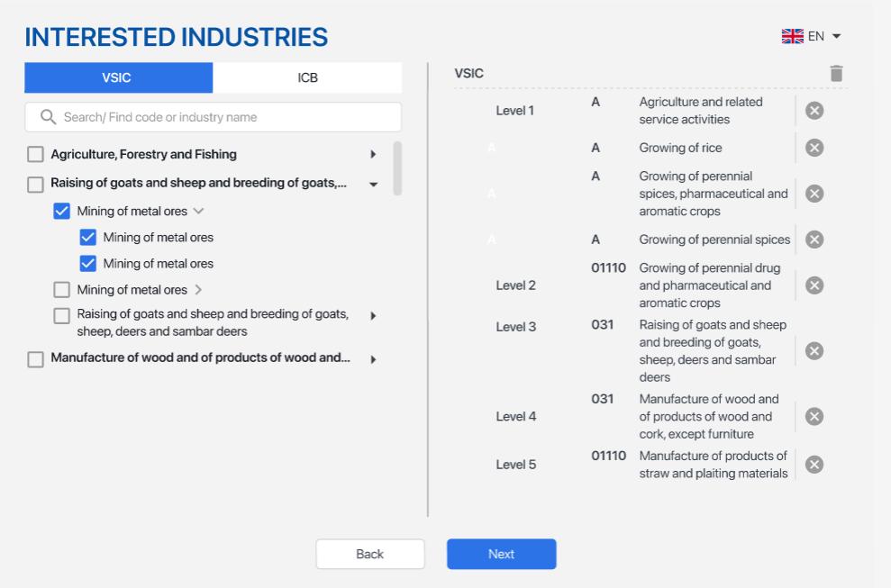The image size is (891, 588).
Task: Click the industry tree scrollbar thumb
Action: (x=397, y=167)
